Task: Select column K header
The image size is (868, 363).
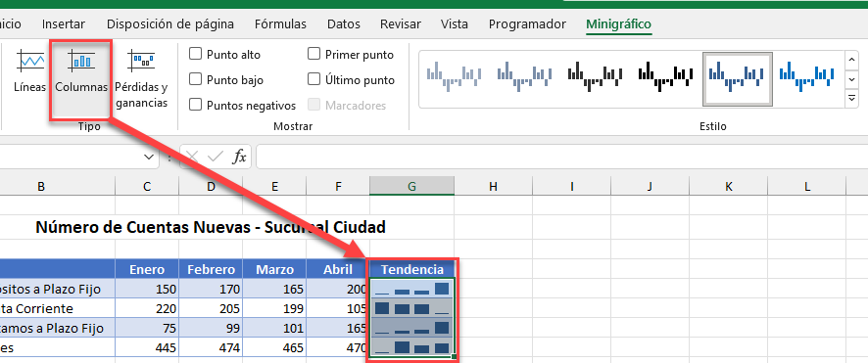Action: [729, 187]
